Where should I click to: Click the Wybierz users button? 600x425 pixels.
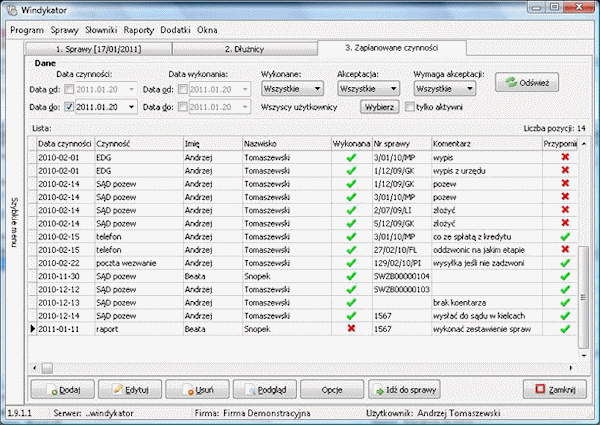[x=380, y=107]
